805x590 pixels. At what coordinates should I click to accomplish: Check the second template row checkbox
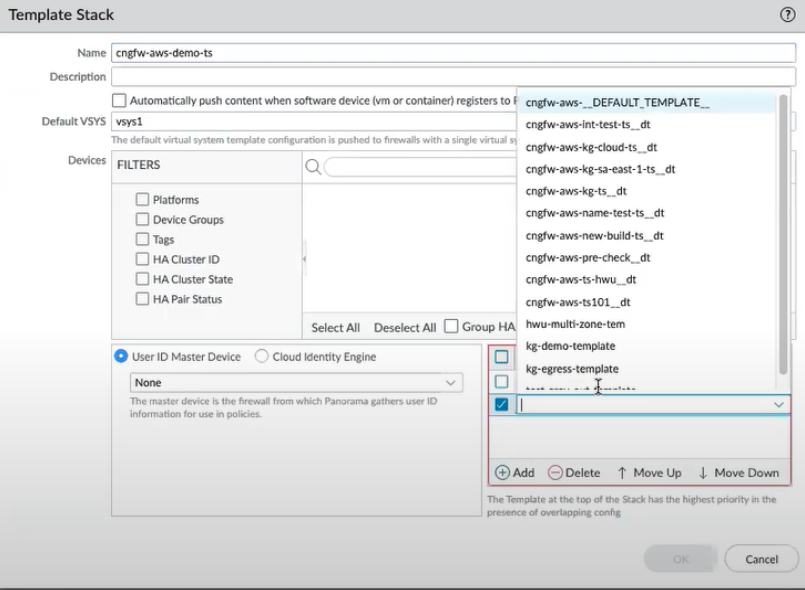(501, 382)
